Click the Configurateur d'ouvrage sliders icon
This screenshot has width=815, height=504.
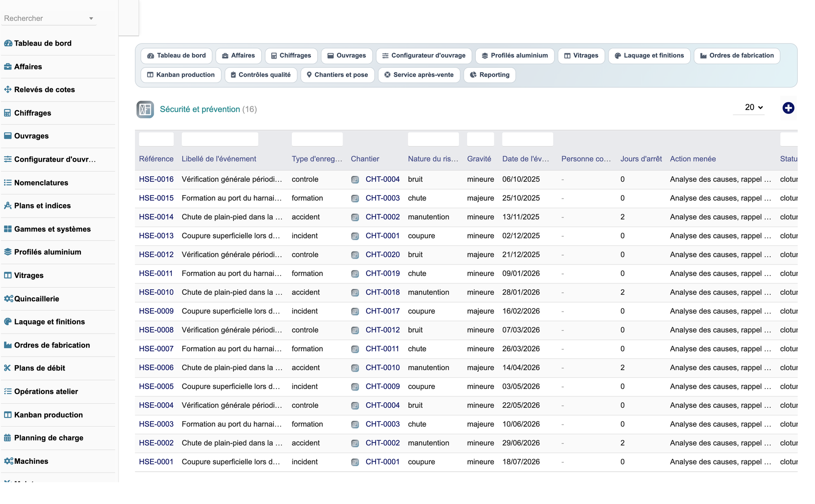[x=8, y=159]
